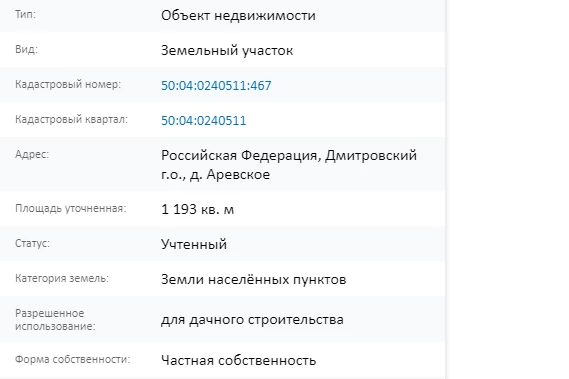Viewport: 569px width, 379px height.
Task: Open cadastral number link 50:04:0240511:467
Action: 216,85
